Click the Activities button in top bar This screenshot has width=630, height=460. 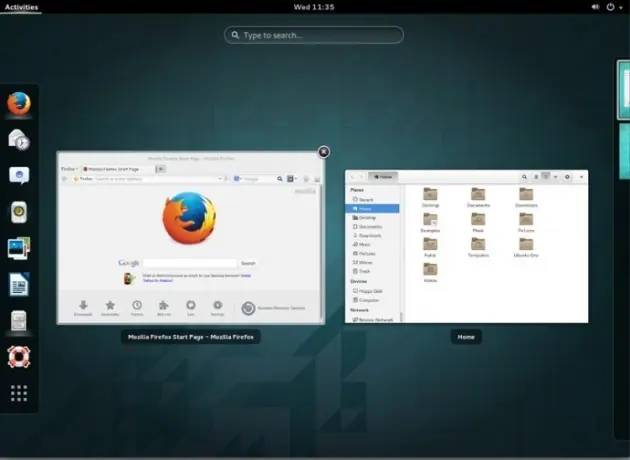[x=21, y=7]
